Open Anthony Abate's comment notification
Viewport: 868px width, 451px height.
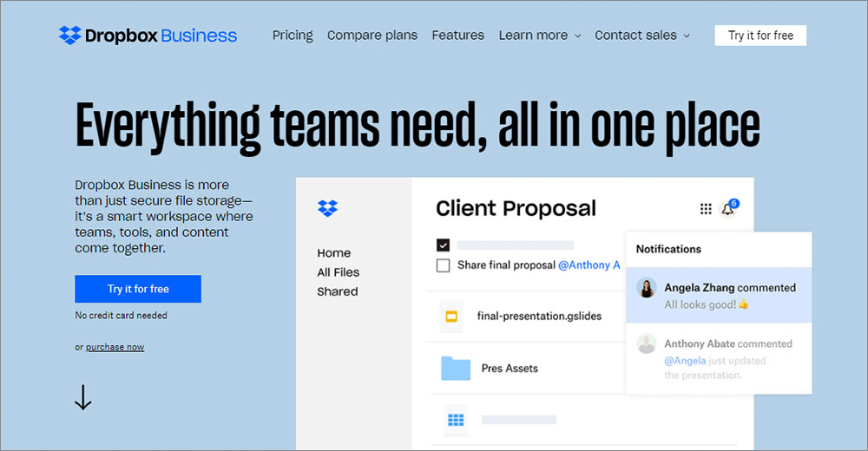(719, 358)
